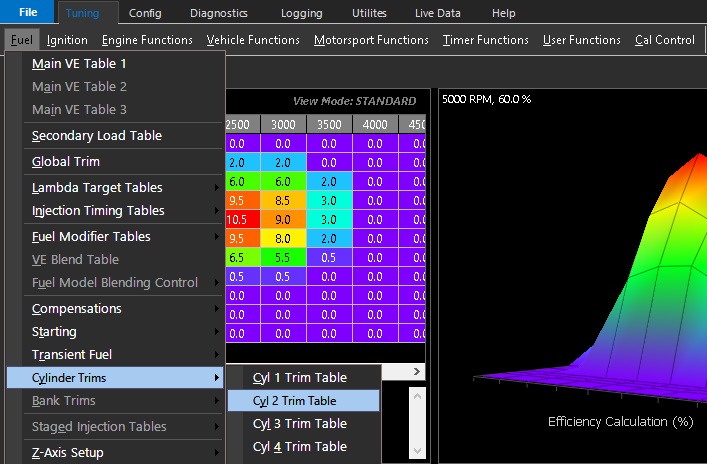Open Secondary Load Table entry

pos(96,135)
